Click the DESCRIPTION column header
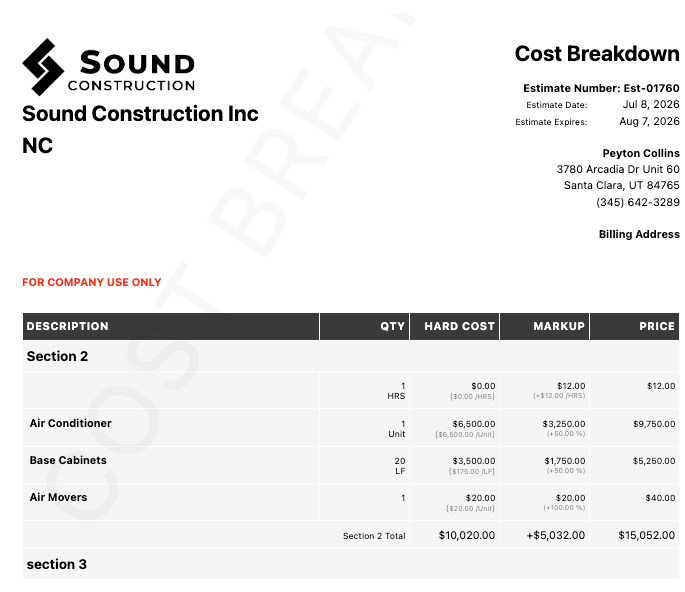This screenshot has height=592, width=685. pos(68,326)
